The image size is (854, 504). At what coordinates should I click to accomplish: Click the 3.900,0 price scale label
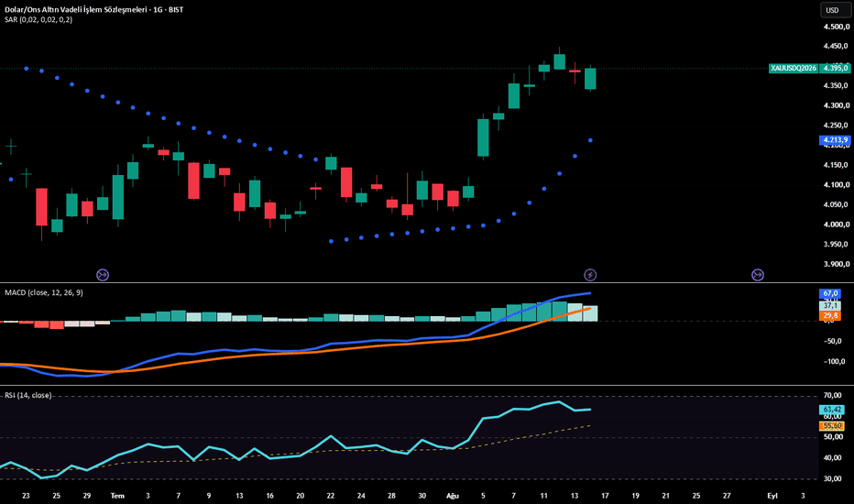pyautogui.click(x=836, y=264)
